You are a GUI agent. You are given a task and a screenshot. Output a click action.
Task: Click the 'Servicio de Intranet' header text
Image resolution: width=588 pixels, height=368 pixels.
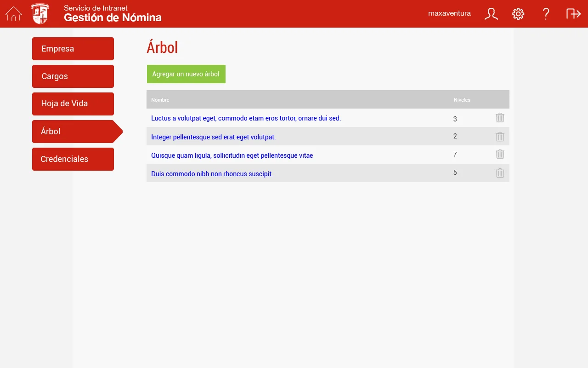(96, 8)
